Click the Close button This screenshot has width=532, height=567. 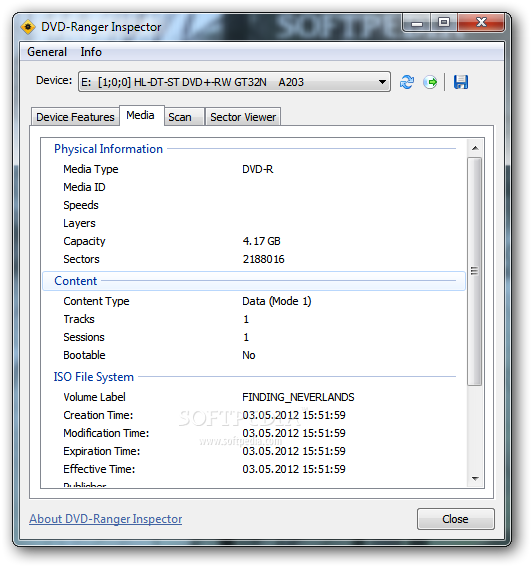(455, 519)
